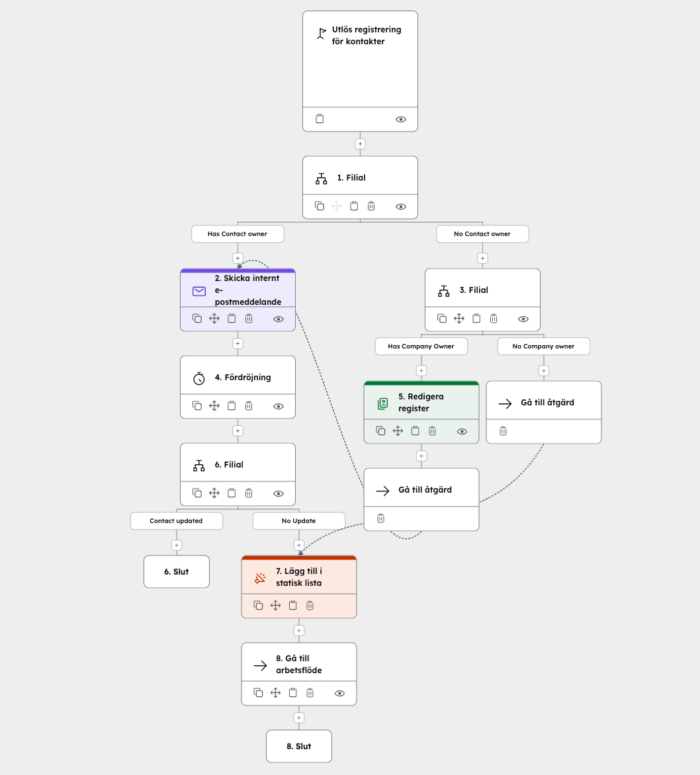Add step below No Contact owner branch
This screenshot has width=700, height=775.
pyautogui.click(x=483, y=258)
